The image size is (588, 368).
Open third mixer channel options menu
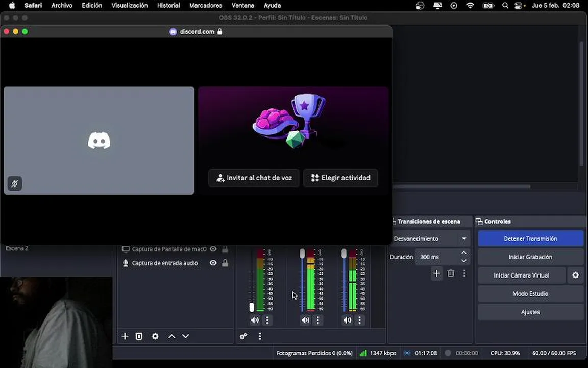pos(360,320)
